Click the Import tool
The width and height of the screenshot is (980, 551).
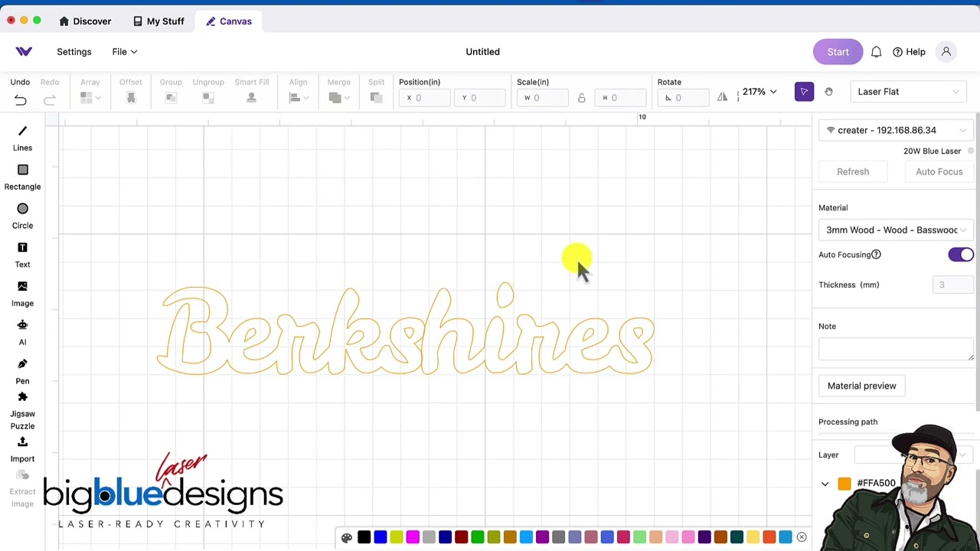coord(22,450)
